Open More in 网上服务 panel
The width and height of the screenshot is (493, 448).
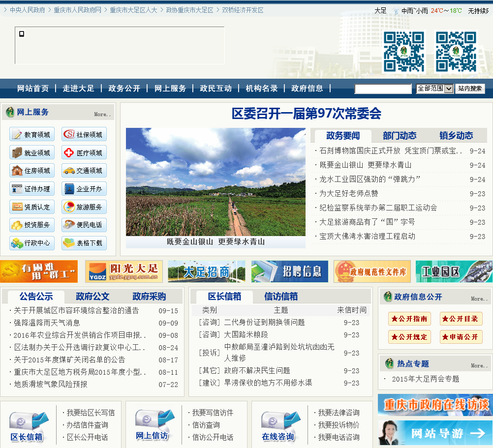pyautogui.click(x=102, y=115)
